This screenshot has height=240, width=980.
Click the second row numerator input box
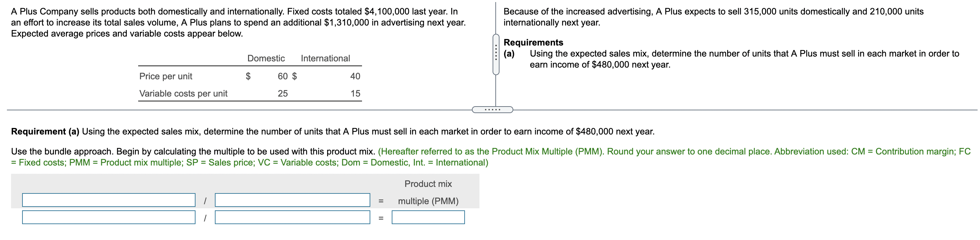[108, 217]
